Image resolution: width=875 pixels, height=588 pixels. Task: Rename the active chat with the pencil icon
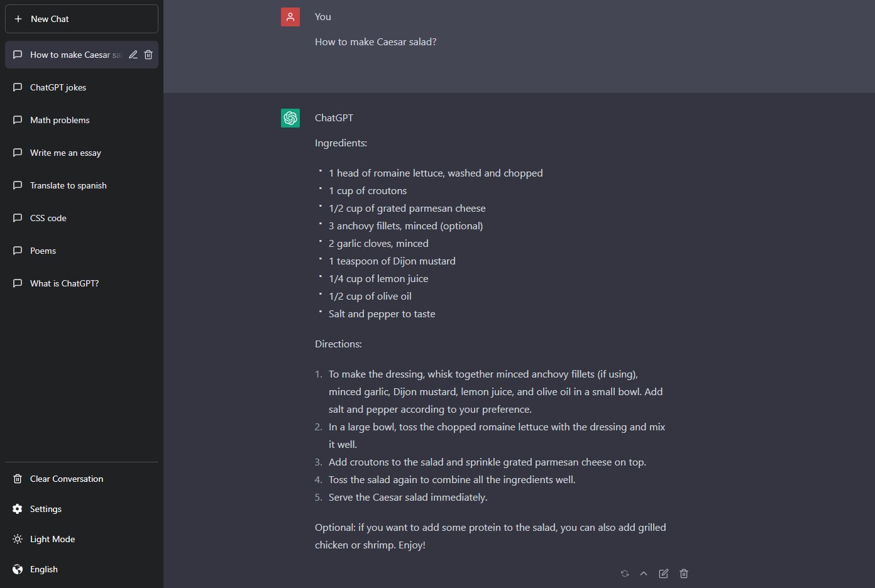(133, 55)
